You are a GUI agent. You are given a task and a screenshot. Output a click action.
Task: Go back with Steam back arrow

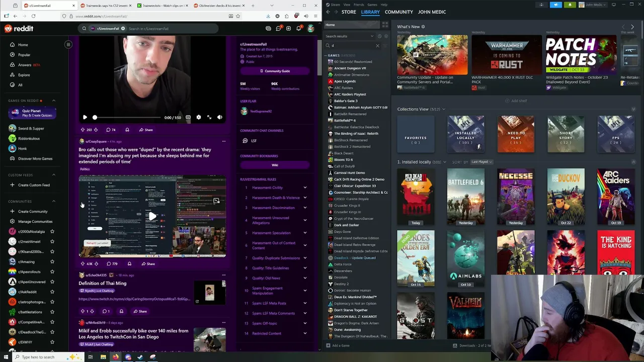tap(328, 12)
